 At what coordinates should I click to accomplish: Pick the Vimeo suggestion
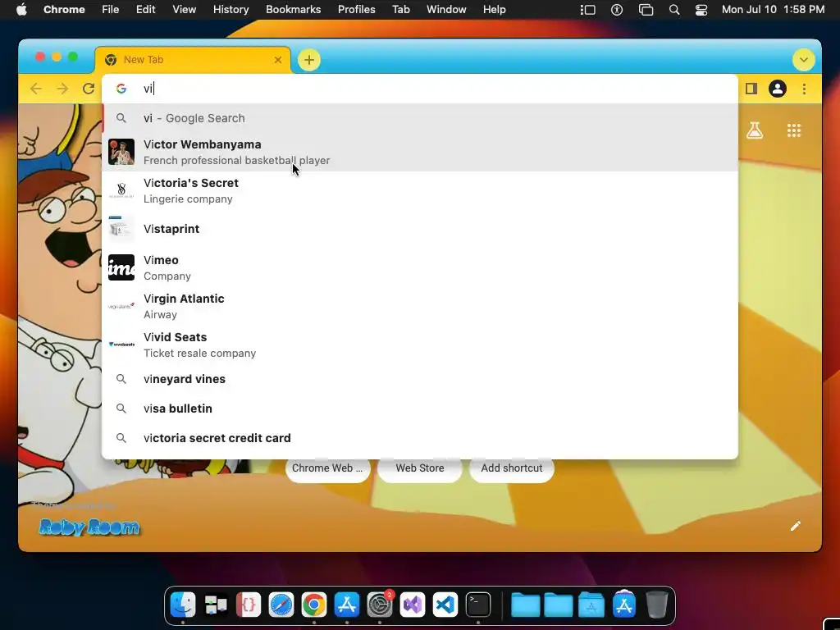(420, 267)
